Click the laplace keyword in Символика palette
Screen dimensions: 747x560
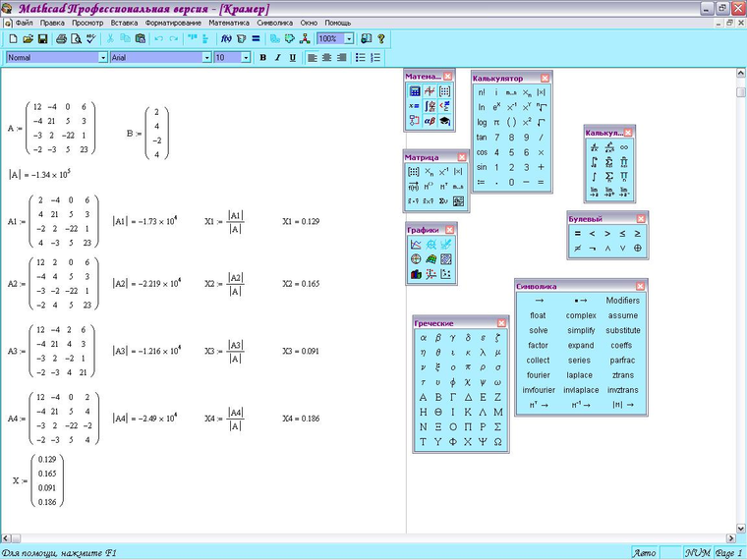coord(580,375)
